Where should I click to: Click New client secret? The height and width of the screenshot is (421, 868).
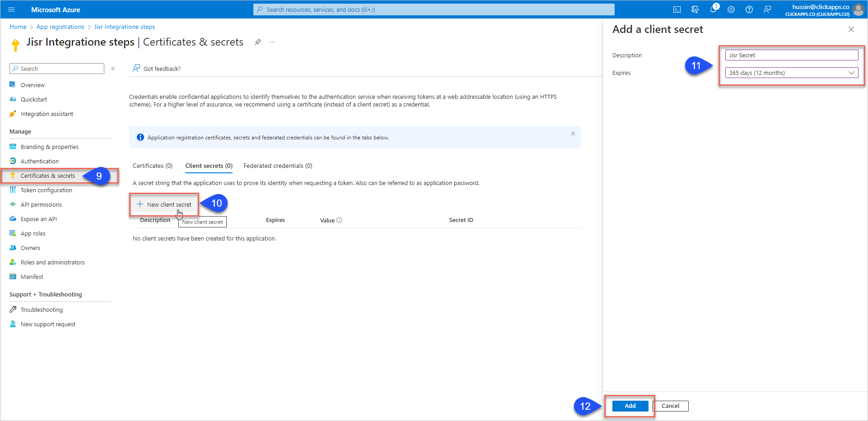tap(164, 204)
